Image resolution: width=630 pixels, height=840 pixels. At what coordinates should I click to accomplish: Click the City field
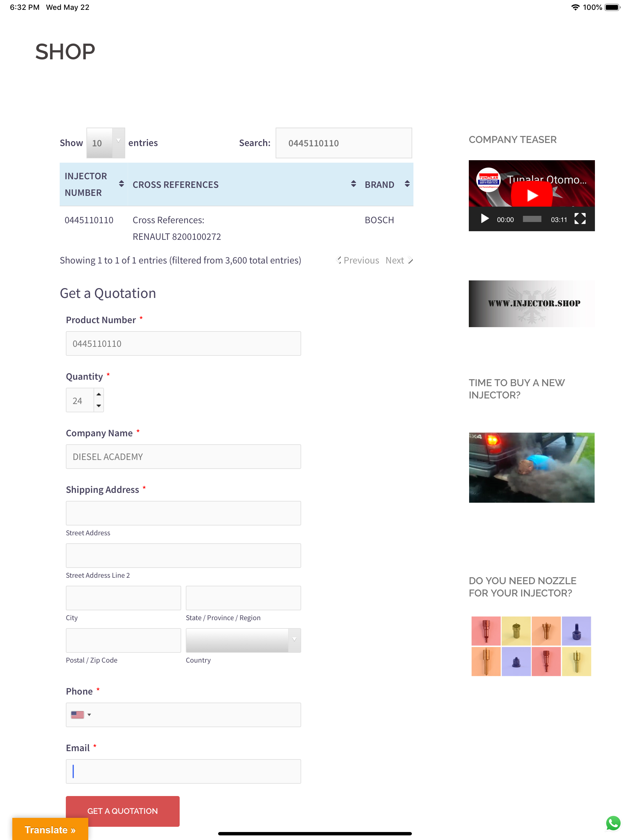123,598
